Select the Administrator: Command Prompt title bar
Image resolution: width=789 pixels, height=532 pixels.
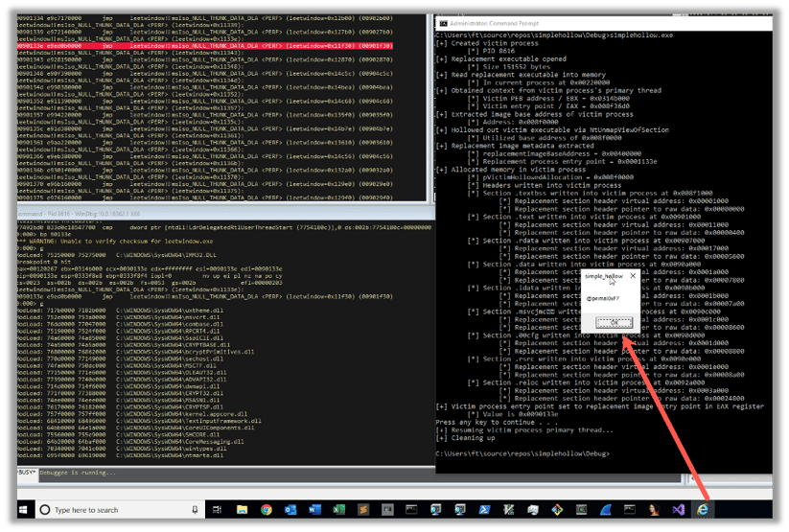(x=604, y=23)
